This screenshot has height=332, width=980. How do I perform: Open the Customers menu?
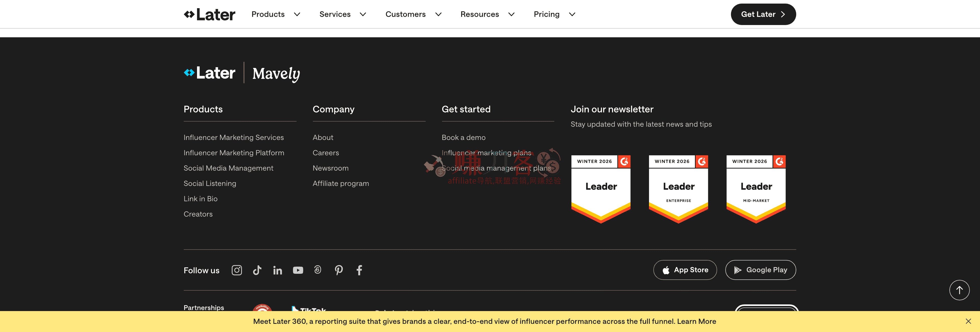pos(405,14)
